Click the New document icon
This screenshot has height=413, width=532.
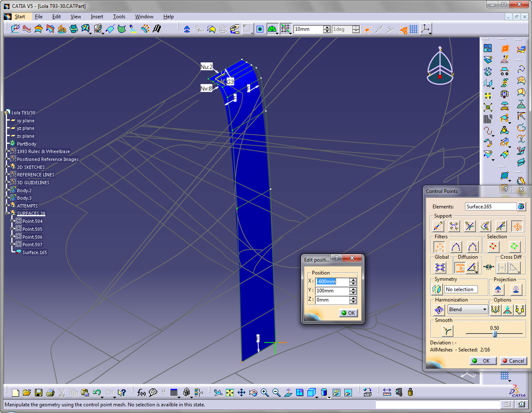tap(15, 392)
